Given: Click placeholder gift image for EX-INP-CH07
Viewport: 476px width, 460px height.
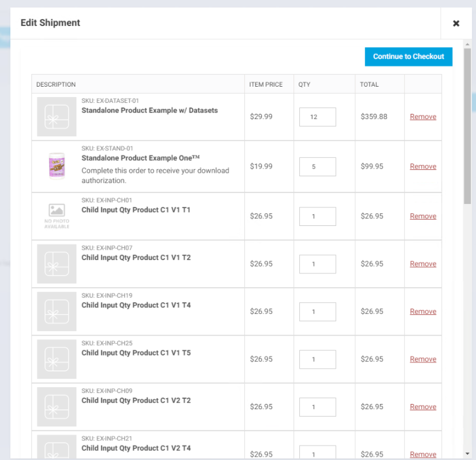Looking at the screenshot, I should click(57, 264).
